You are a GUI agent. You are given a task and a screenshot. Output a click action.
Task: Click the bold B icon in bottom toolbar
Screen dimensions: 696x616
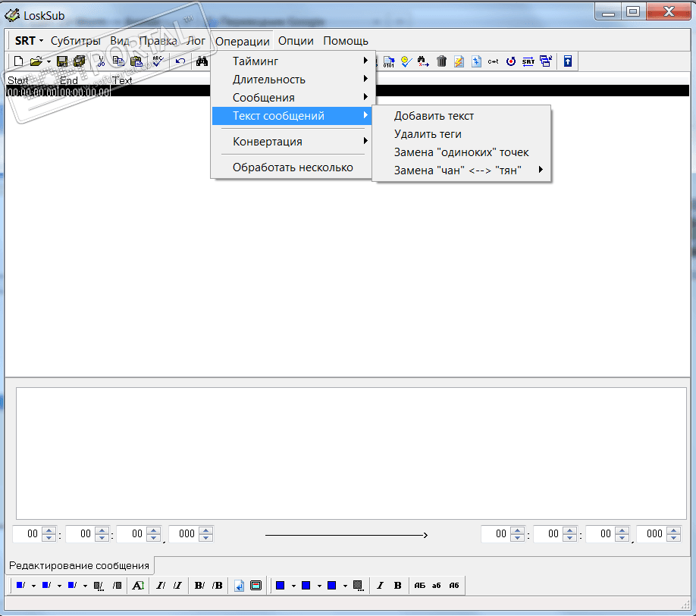coord(397,585)
